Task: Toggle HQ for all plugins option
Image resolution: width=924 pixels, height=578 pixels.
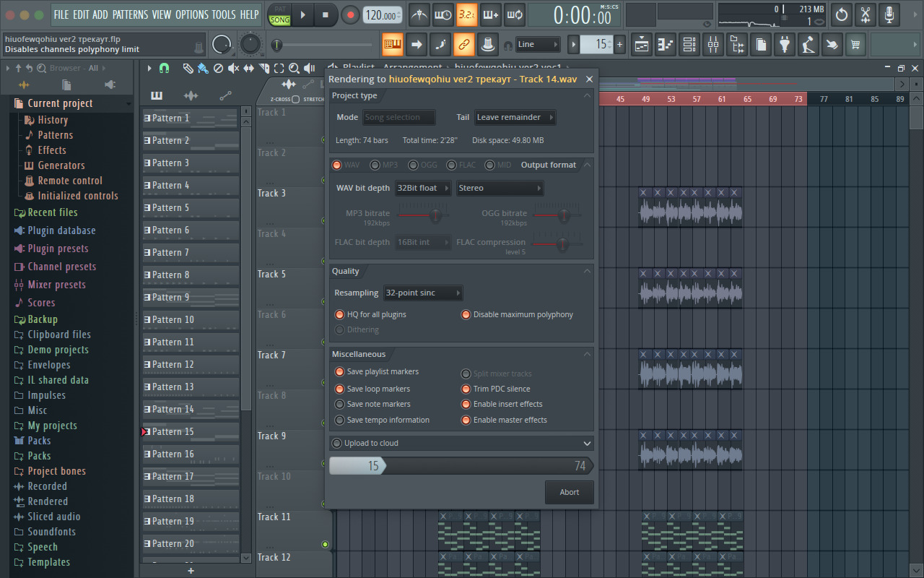Action: 340,315
